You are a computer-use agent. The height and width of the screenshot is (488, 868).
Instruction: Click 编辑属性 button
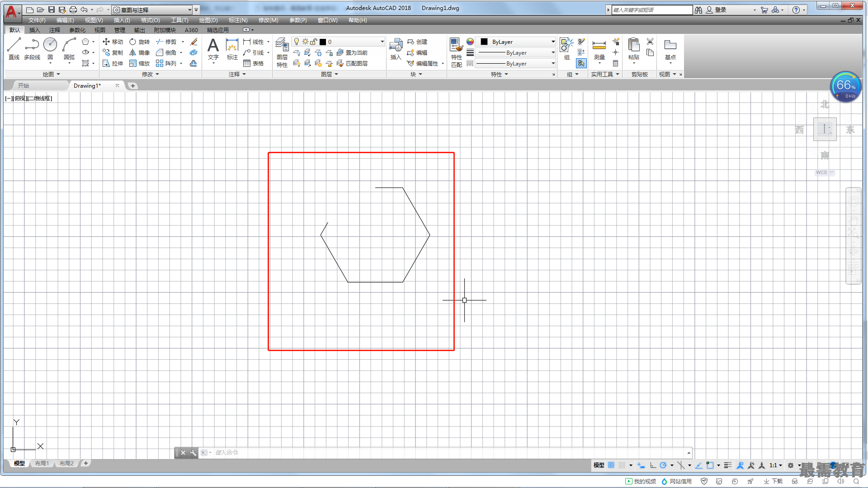pos(423,63)
